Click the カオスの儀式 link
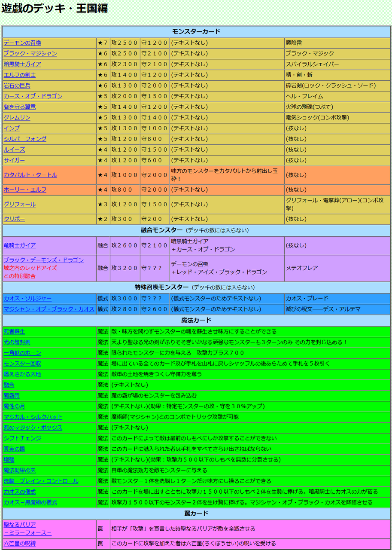Screen dimensions: 392x550 point(20,492)
